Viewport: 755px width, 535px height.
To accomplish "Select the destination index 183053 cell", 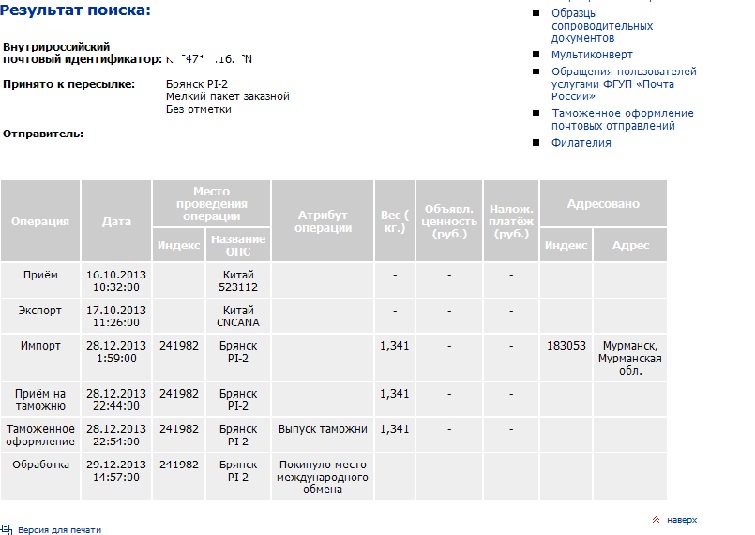I will [566, 346].
